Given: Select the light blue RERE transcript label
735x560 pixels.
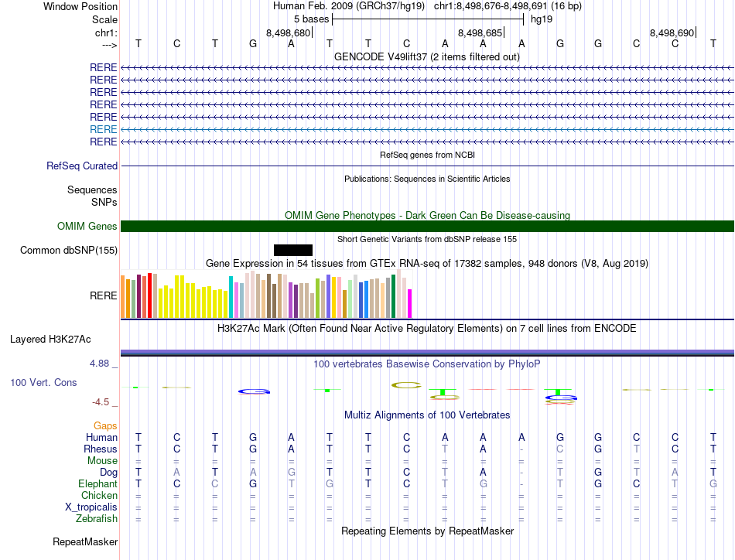Looking at the screenshot, I should point(103,129).
